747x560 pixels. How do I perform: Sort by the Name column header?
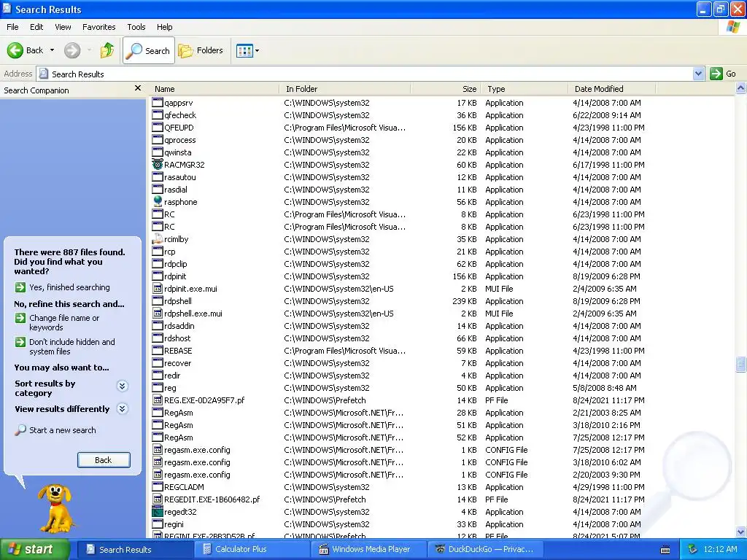(x=214, y=89)
